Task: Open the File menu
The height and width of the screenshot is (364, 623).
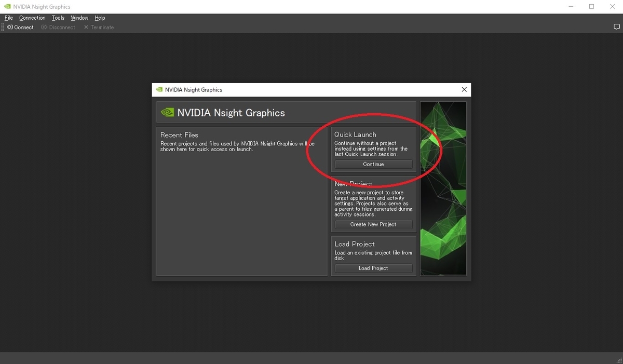Action: pos(8,18)
